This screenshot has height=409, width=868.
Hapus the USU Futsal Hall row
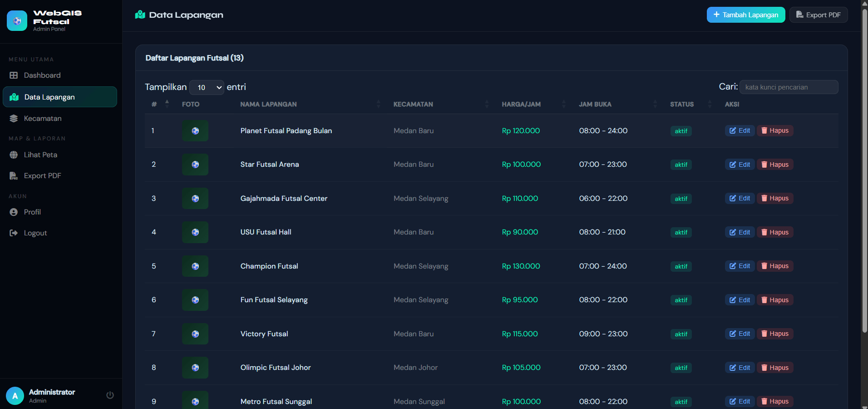775,232
